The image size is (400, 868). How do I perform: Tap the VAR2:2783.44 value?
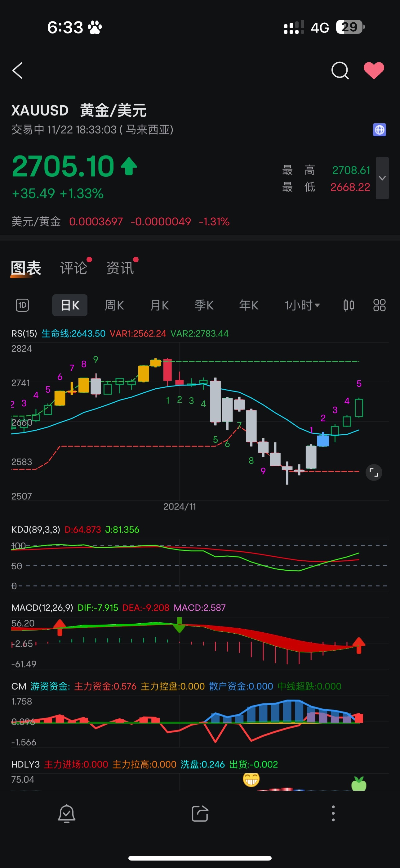click(x=199, y=334)
